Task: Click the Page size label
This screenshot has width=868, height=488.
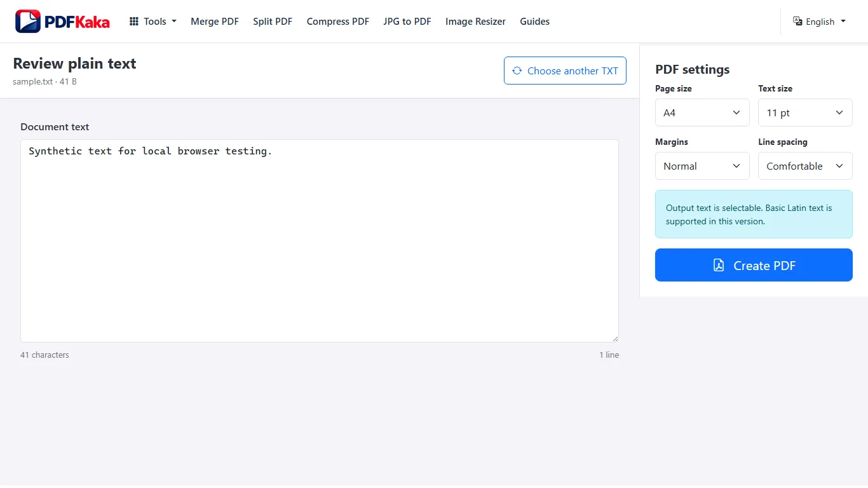Action: [x=674, y=88]
